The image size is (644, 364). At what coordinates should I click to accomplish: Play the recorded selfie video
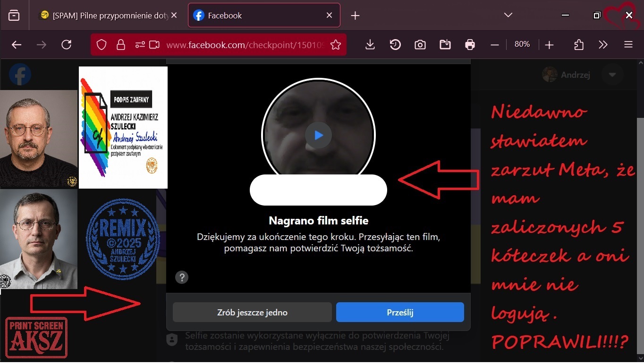pyautogui.click(x=318, y=135)
